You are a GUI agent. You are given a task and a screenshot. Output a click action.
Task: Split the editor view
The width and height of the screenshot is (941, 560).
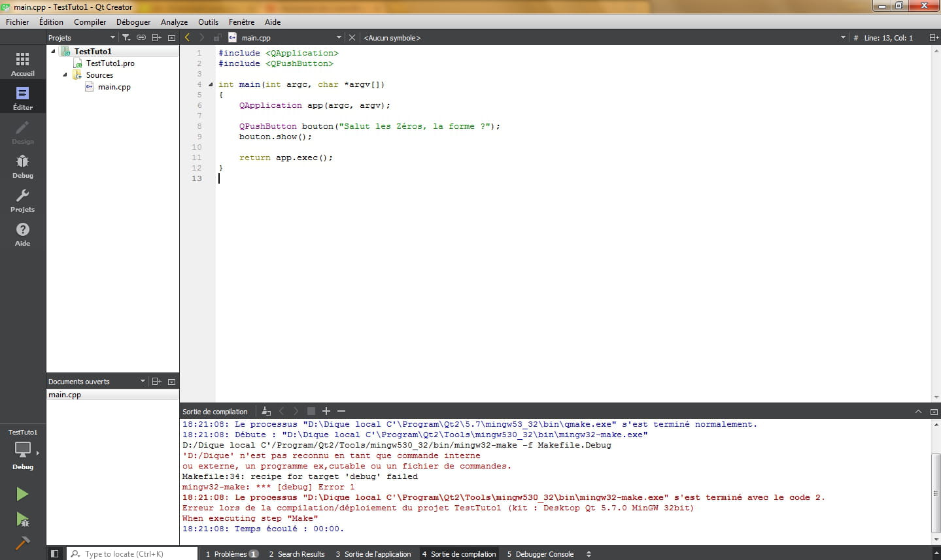(x=934, y=38)
